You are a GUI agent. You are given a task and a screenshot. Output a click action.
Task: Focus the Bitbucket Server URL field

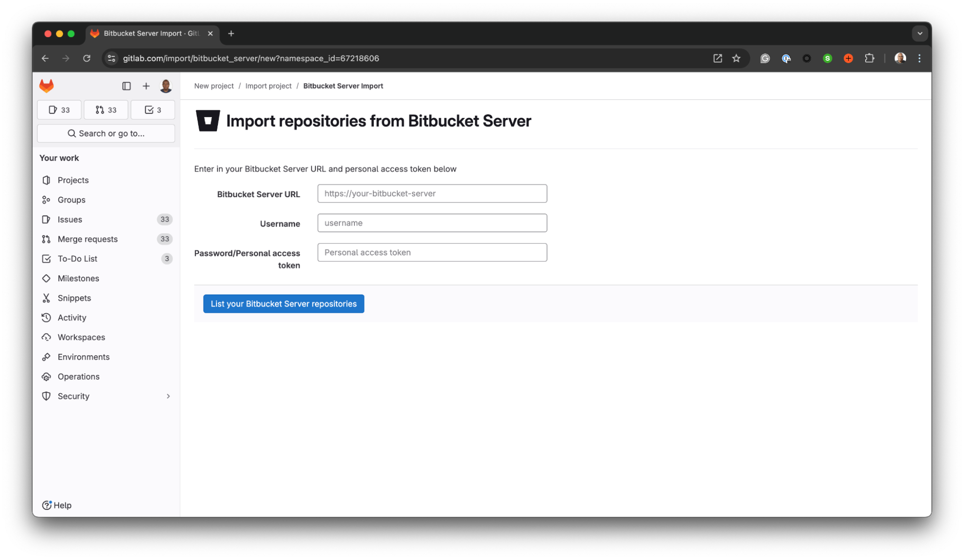click(432, 194)
